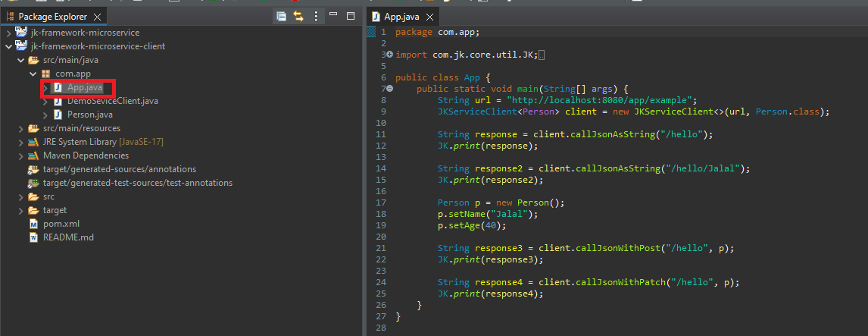
Task: Expand the target folder node
Action: pos(21,210)
